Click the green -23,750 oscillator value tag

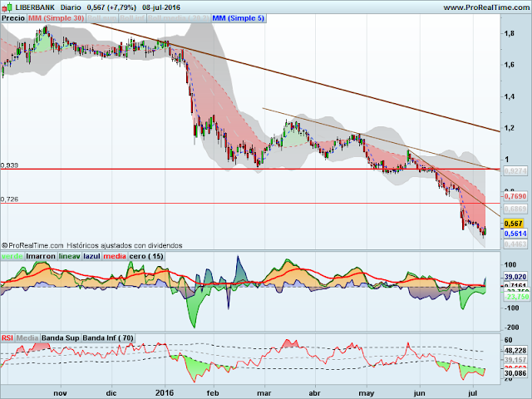point(516,297)
